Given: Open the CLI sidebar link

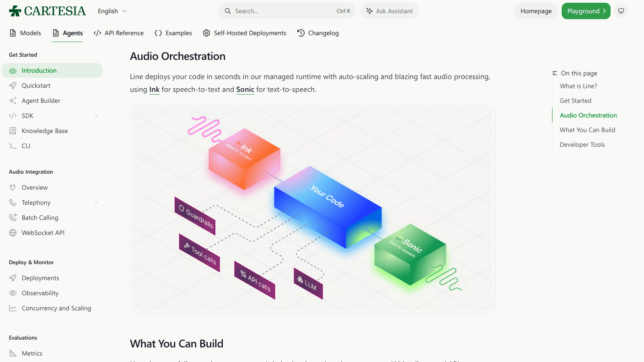Looking at the screenshot, I should [52, 146].
